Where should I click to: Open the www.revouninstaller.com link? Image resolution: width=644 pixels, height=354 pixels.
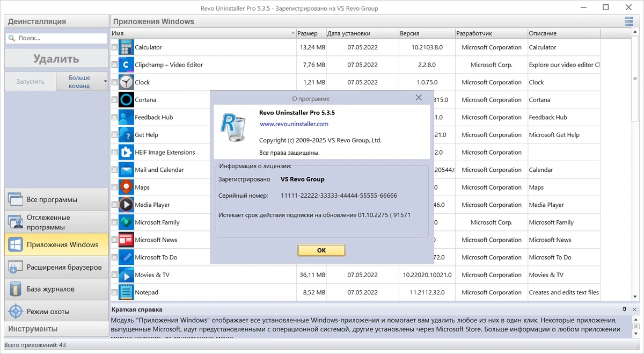294,124
